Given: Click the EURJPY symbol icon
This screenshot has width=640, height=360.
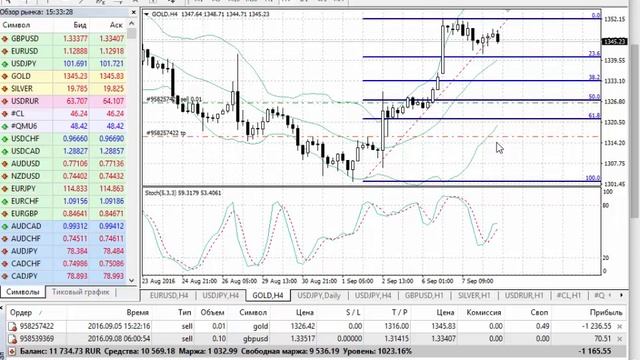Looking at the screenshot, I should 5,189.
